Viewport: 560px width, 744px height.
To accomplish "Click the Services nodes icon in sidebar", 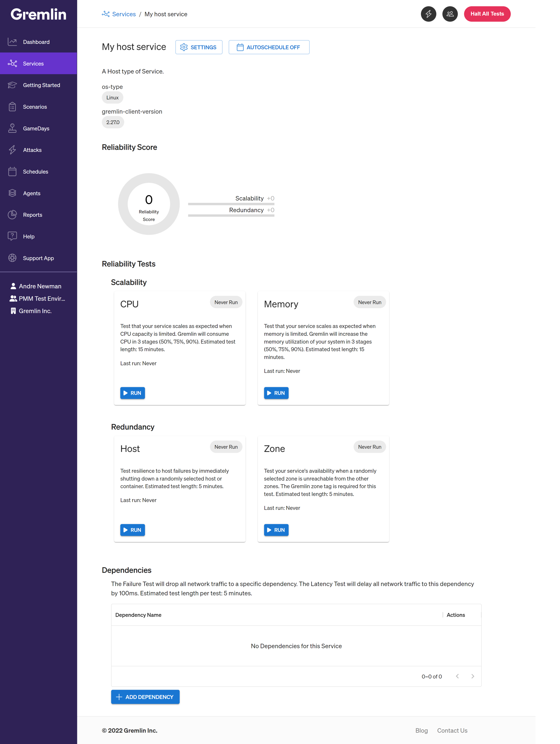I will pos(13,63).
